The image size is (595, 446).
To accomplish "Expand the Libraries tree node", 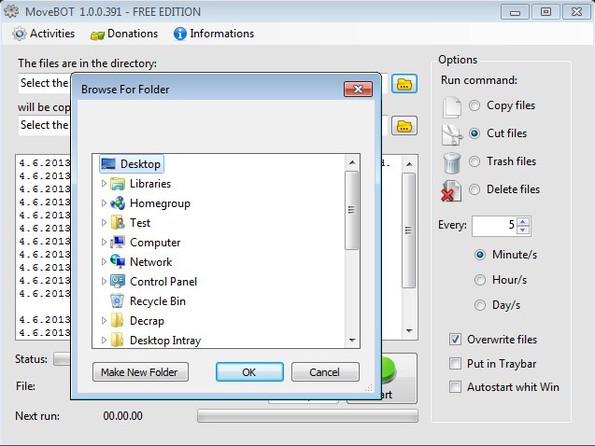I will click(x=104, y=184).
